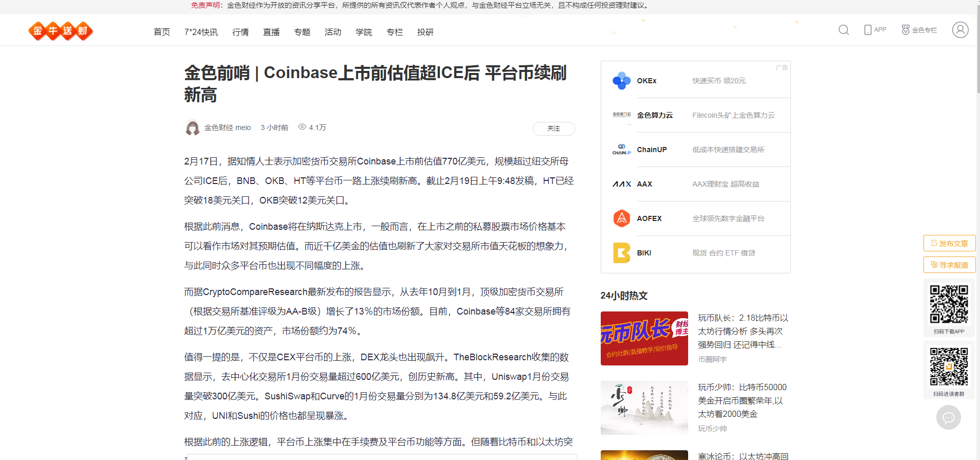980x460 pixels.
Task: Open ad link 快速买币 领20元
Action: pyautogui.click(x=719, y=81)
